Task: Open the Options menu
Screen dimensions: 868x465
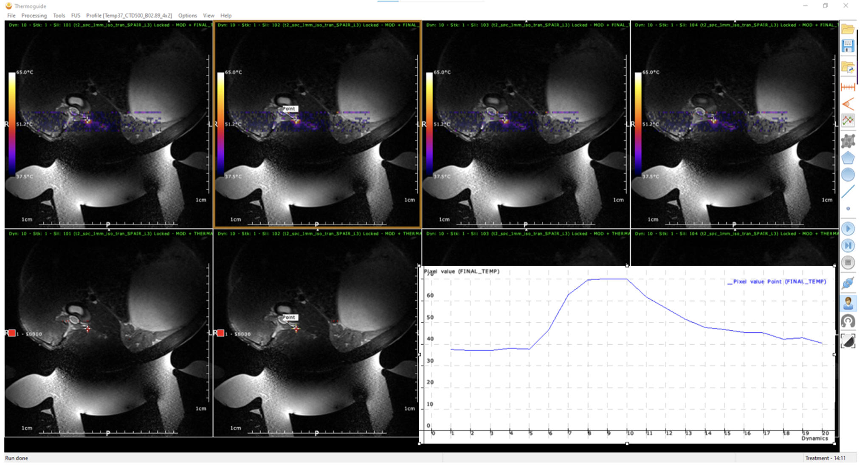Action: [187, 16]
